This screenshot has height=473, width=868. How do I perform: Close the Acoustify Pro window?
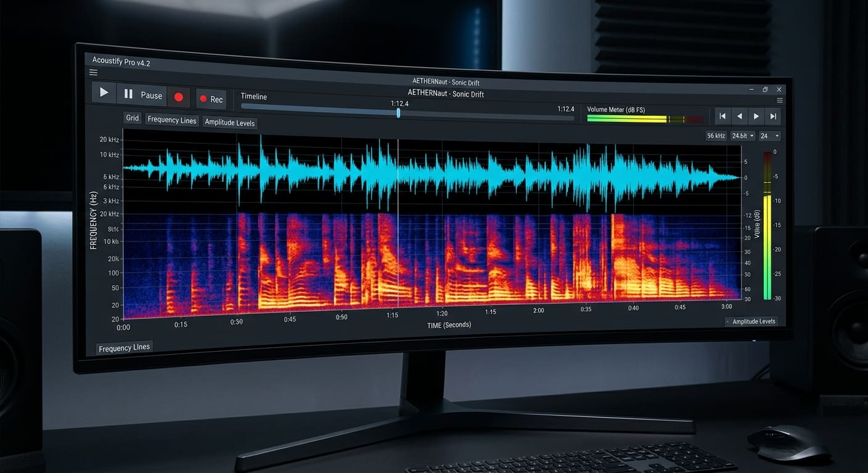[x=779, y=89]
